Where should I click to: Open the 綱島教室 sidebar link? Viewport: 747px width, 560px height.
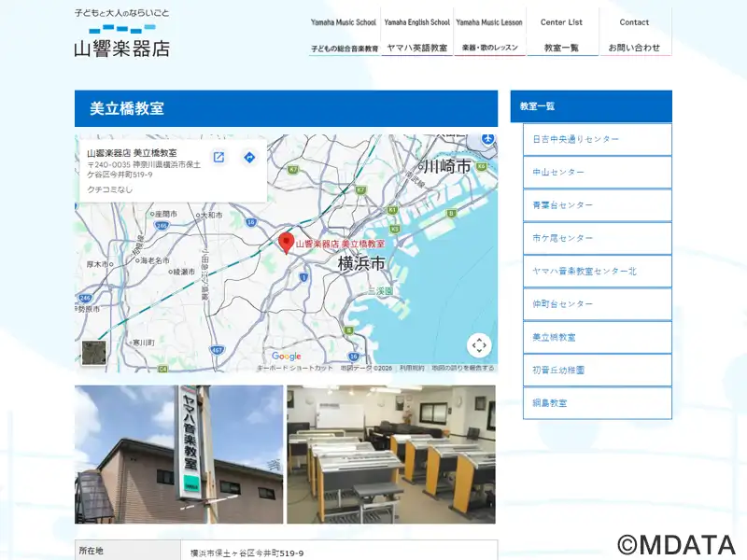point(597,403)
